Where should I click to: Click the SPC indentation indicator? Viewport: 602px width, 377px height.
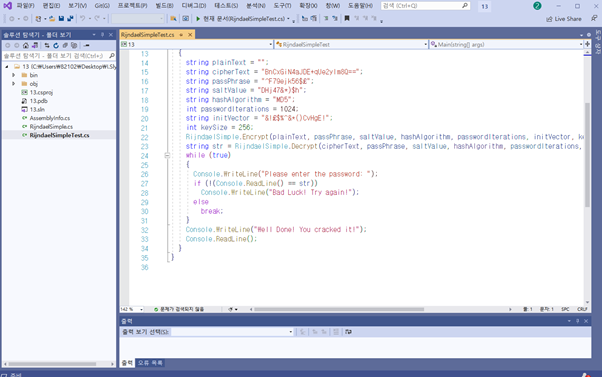(x=565, y=309)
